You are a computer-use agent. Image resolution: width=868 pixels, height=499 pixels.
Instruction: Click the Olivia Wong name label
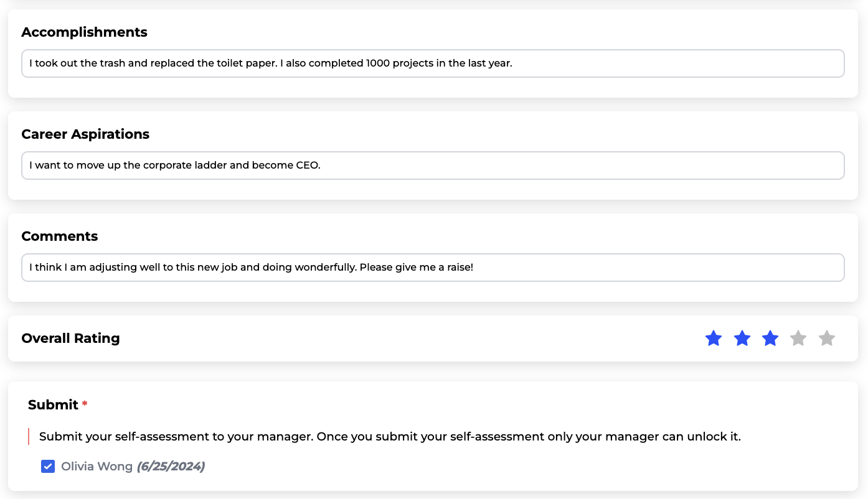tap(97, 467)
